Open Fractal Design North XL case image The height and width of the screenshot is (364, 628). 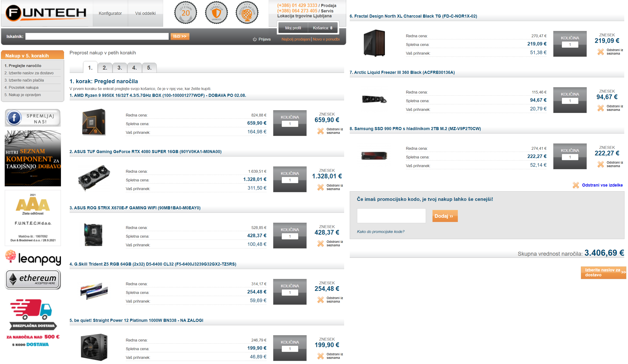point(374,43)
